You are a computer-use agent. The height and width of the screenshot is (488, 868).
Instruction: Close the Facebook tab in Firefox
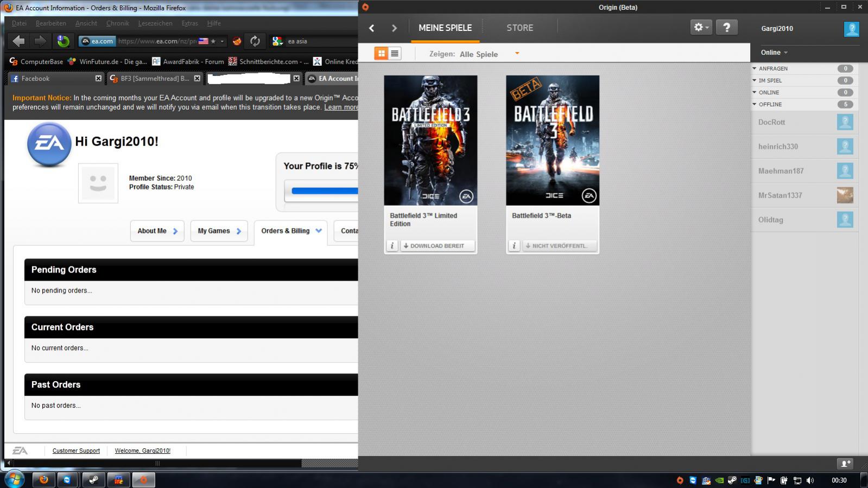point(98,78)
